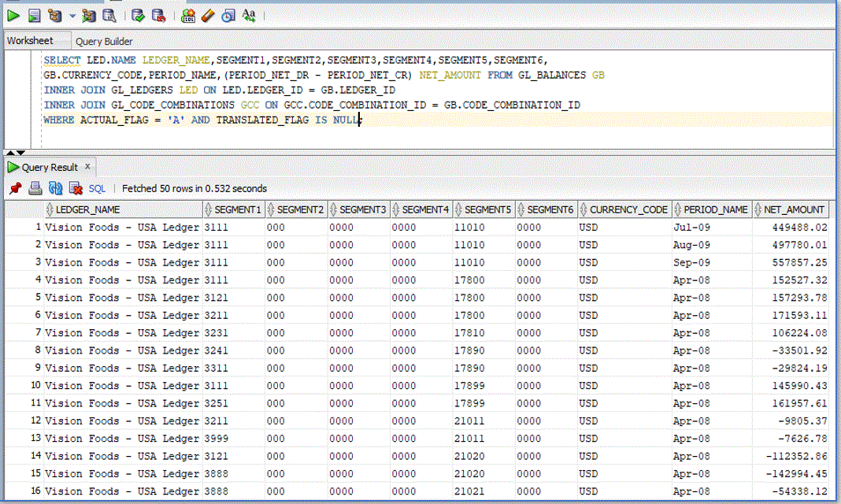Commit the current transaction
This screenshot has width=841, height=504.
pos(136,13)
